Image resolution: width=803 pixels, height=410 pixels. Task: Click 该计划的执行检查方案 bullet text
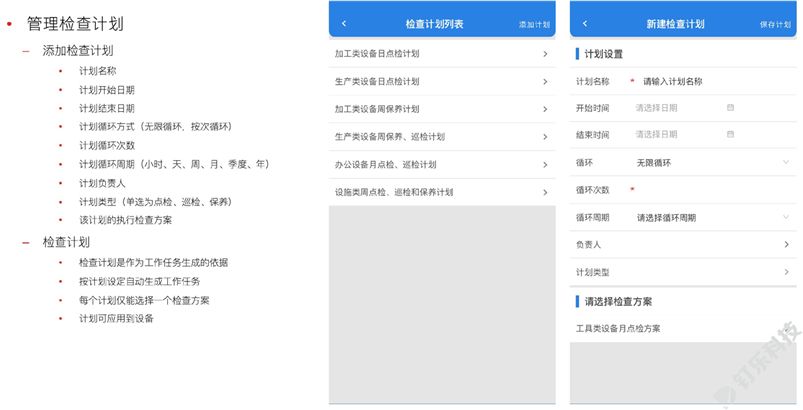click(125, 220)
